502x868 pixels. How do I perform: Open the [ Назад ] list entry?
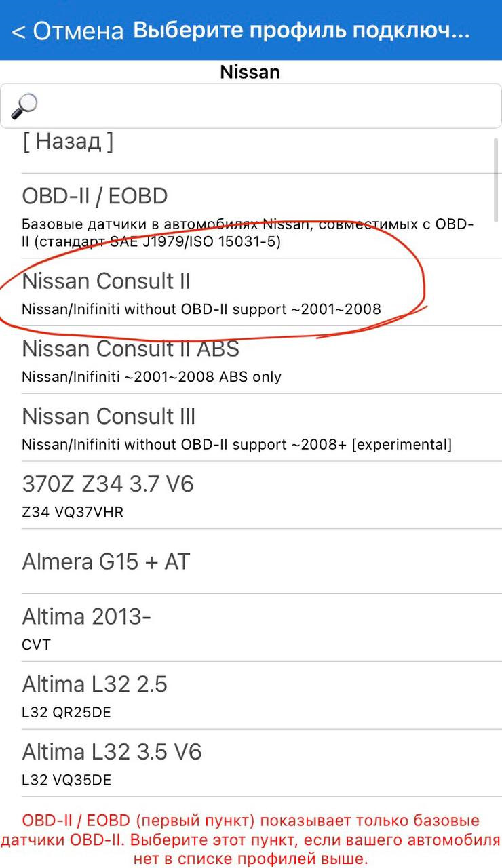click(x=251, y=146)
